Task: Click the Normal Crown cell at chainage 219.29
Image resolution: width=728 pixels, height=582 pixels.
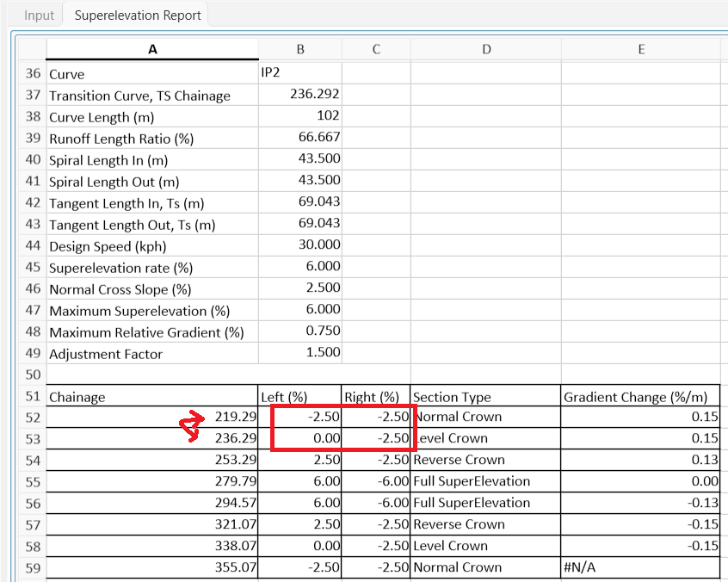Action: pyautogui.click(x=486, y=417)
